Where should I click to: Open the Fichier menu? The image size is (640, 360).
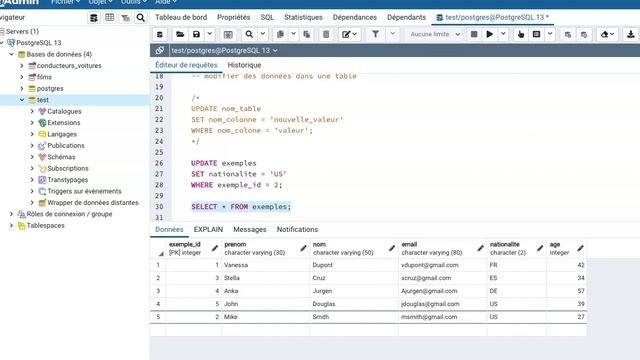[x=65, y=2]
